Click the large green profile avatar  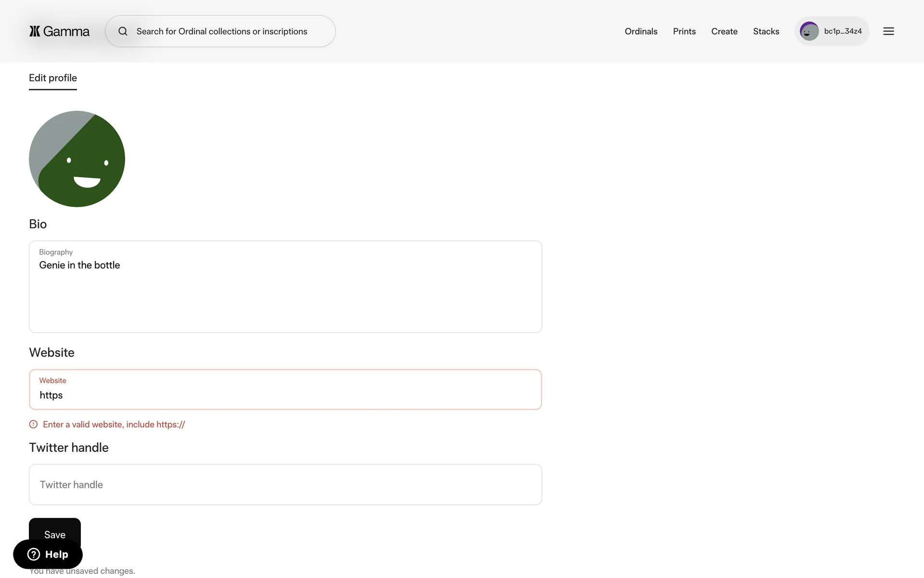[x=77, y=159]
